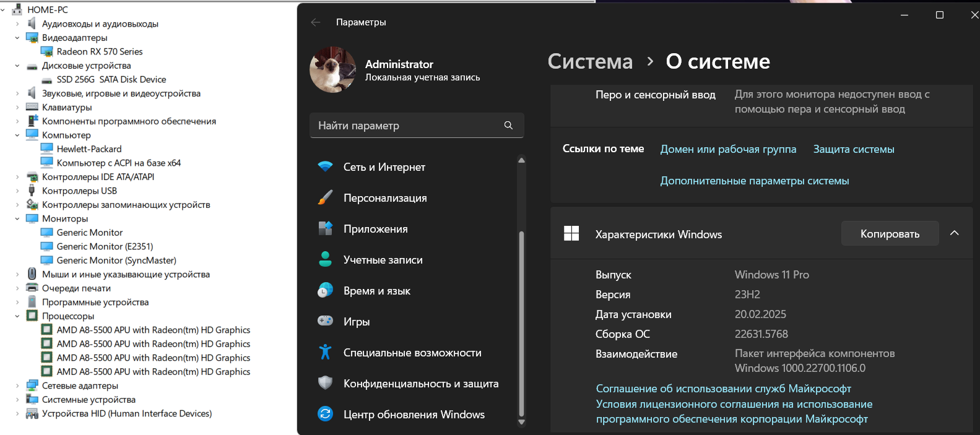
Task: Click the 20.02.2025 install date
Action: [760, 314]
